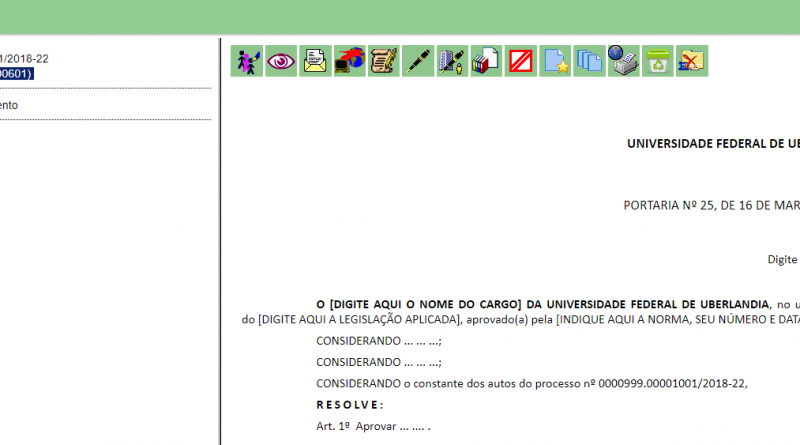
Task: Add to favorite models with page-star icon
Action: coord(555,61)
